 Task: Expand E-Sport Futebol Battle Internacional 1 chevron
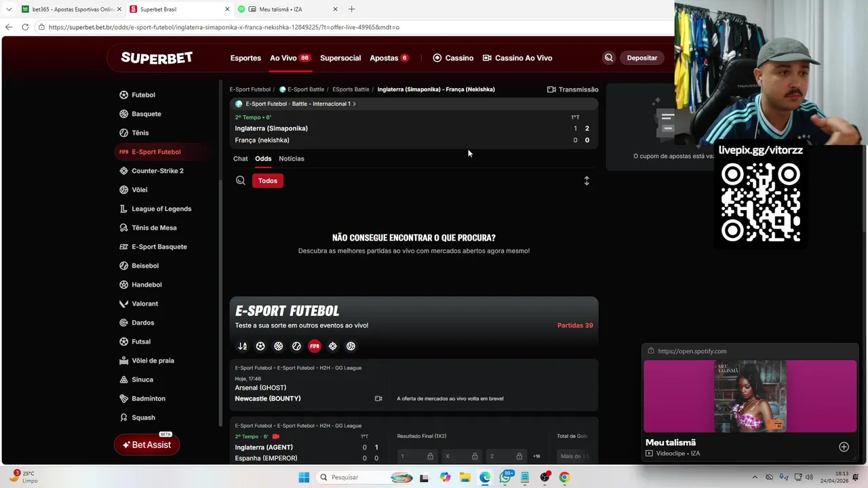pyautogui.click(x=354, y=104)
